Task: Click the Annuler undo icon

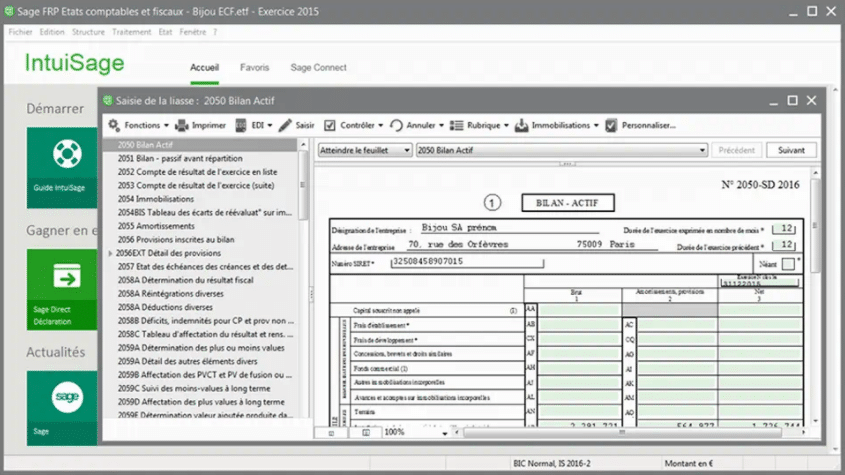Action: (x=396, y=125)
